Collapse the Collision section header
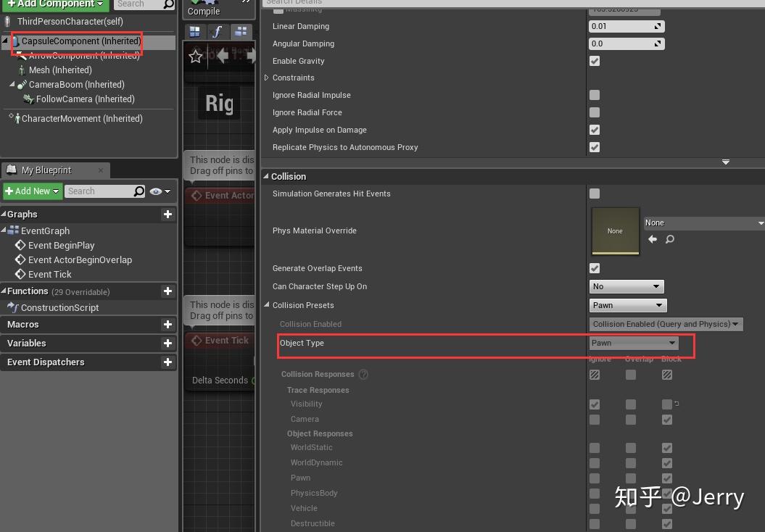 pyautogui.click(x=268, y=176)
